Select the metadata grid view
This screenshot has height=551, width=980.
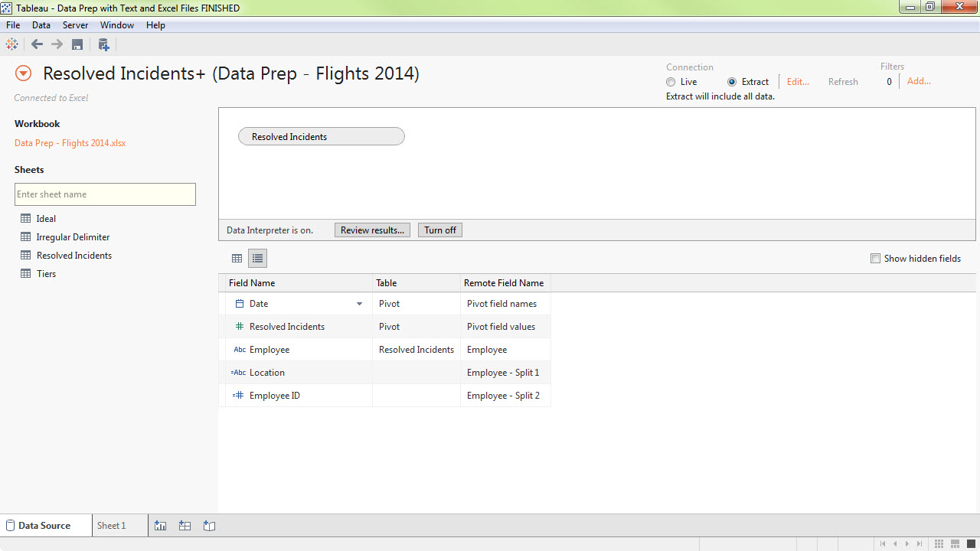(x=257, y=258)
